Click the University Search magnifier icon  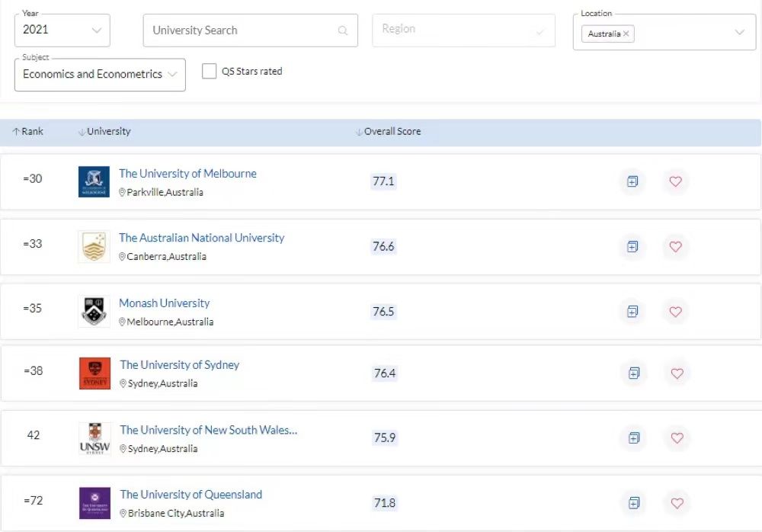[x=343, y=30]
